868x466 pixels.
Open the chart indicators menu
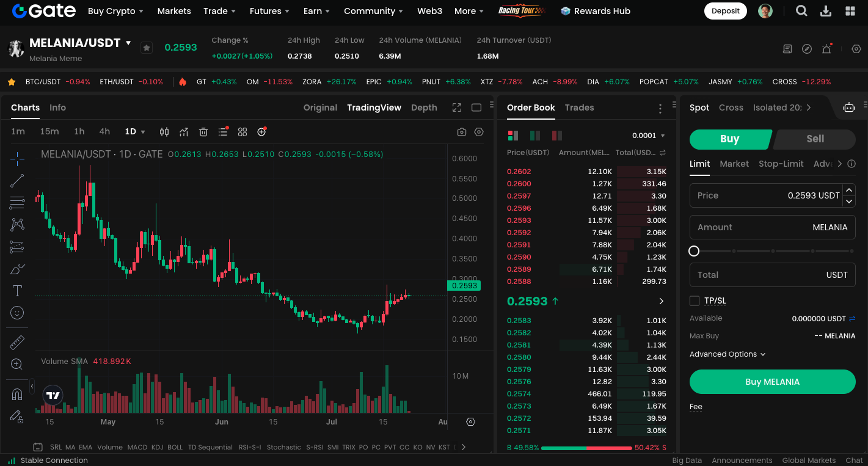(184, 132)
